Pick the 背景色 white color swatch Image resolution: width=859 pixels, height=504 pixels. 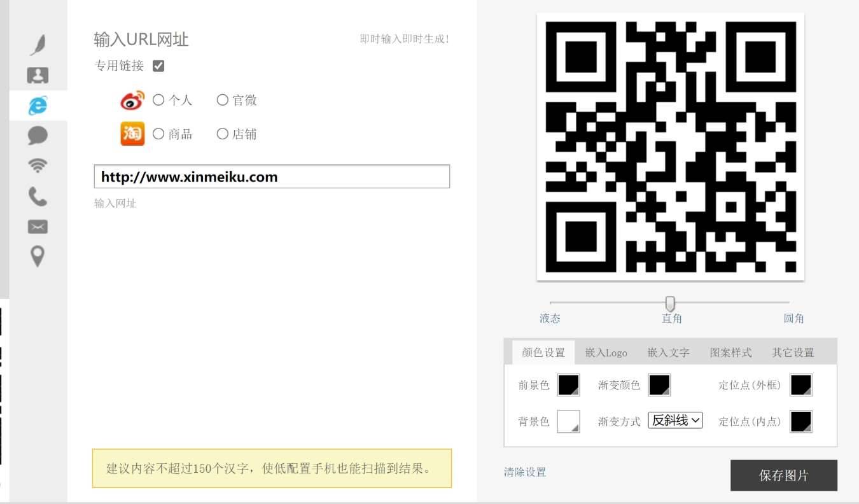coord(568,421)
